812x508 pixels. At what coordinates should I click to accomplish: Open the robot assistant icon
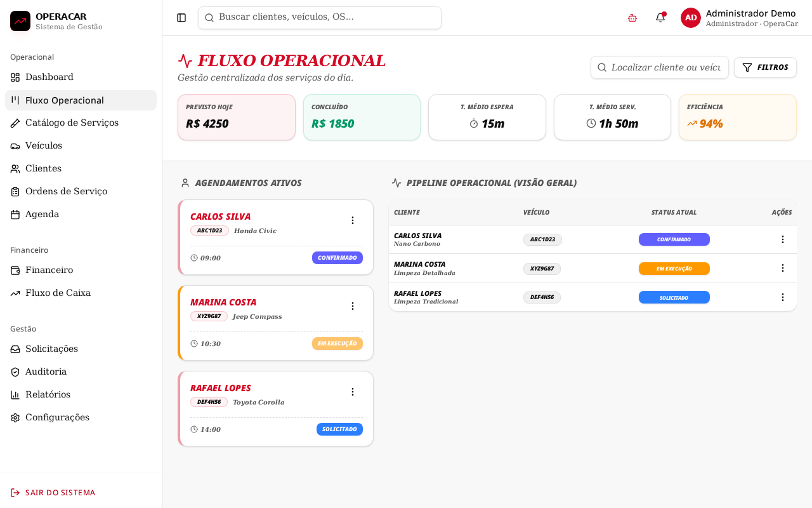tap(632, 18)
